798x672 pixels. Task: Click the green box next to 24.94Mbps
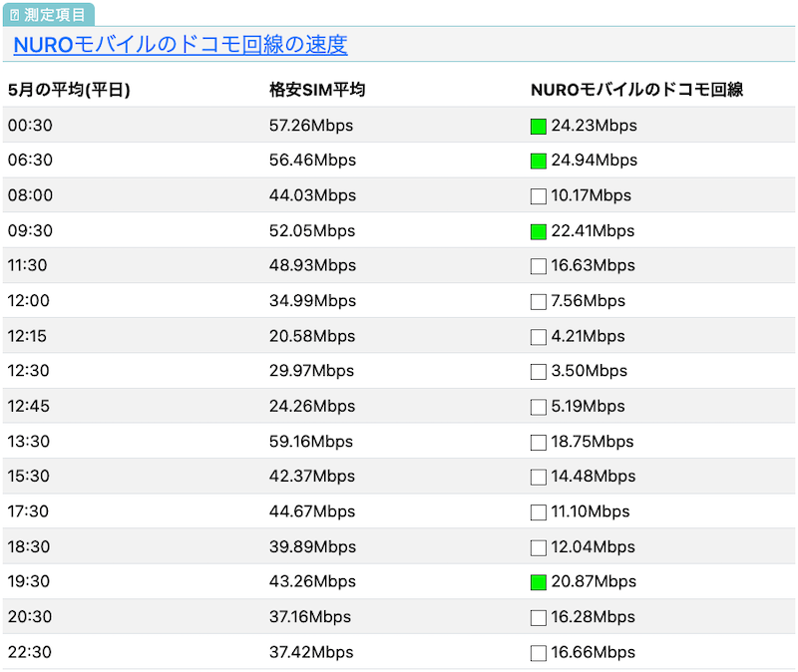538,161
